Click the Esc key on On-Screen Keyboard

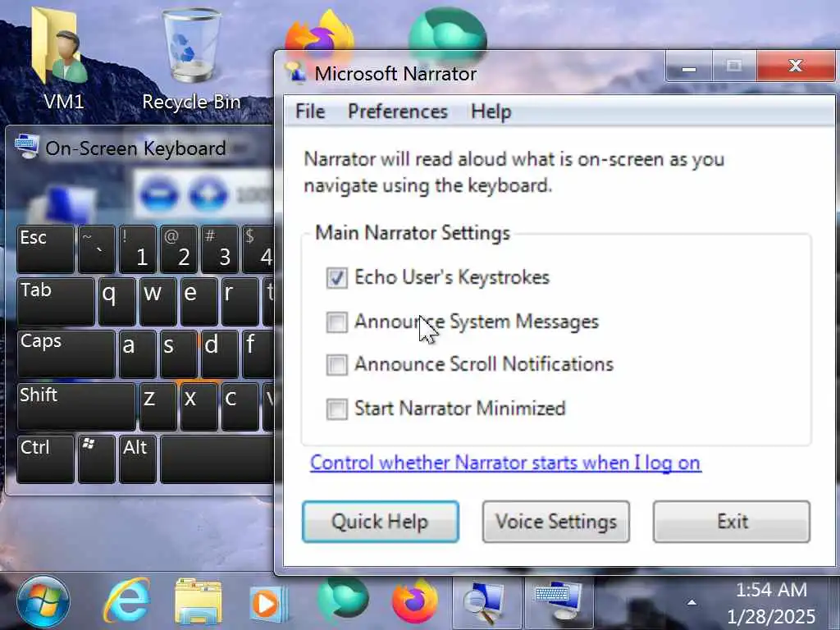46,249
